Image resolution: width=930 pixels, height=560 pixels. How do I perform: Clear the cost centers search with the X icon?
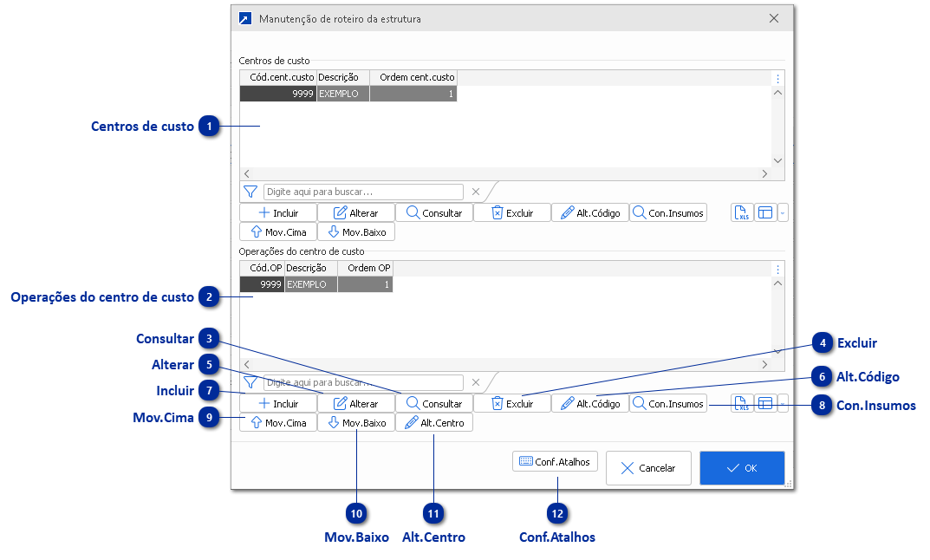475,192
